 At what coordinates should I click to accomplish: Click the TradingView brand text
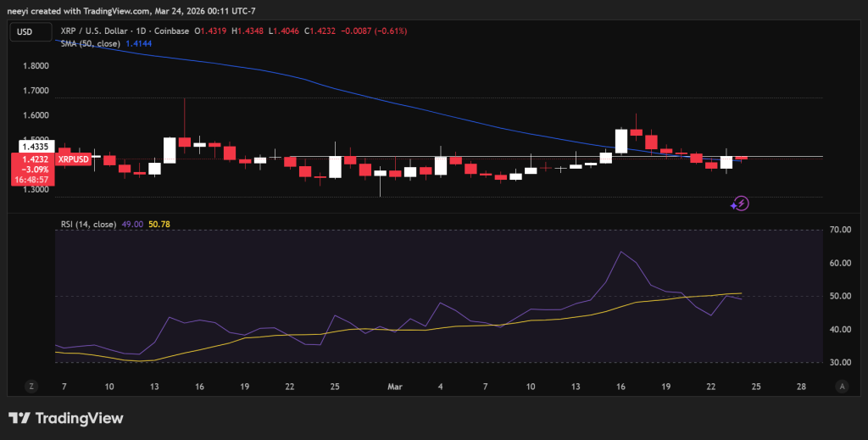[x=78, y=418]
